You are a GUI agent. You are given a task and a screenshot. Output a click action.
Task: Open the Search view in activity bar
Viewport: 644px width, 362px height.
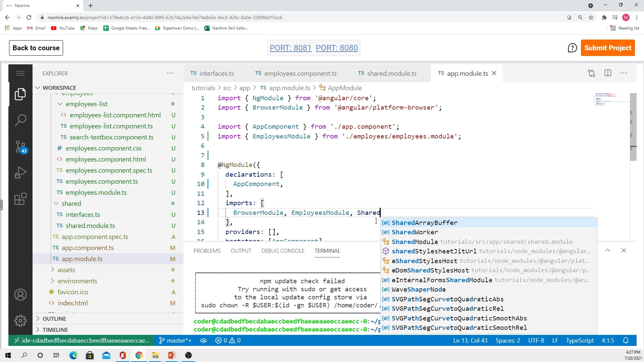point(20,120)
